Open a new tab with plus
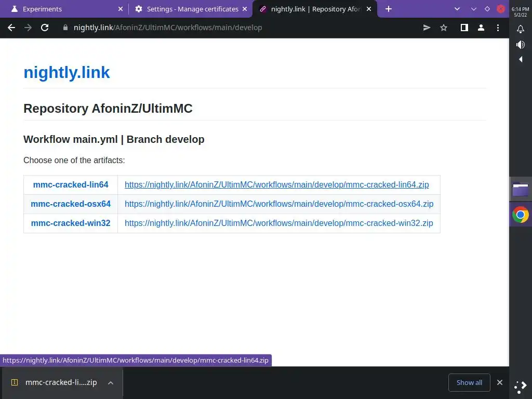 click(389, 9)
